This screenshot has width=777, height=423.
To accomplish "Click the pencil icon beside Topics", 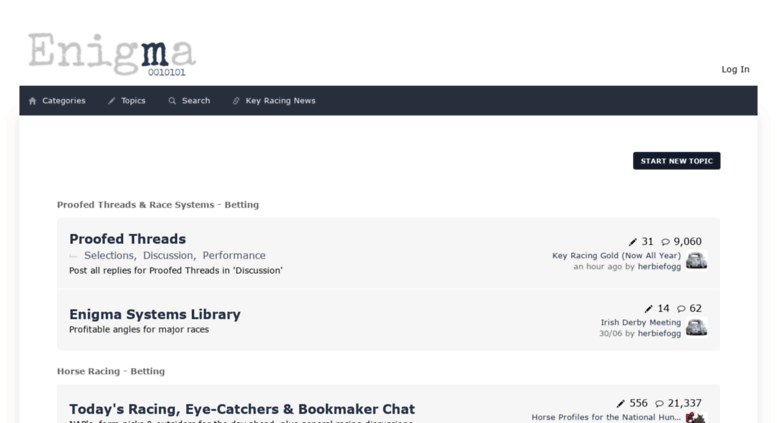I will click(112, 101).
